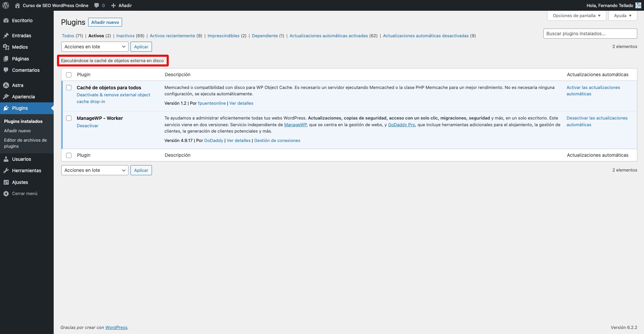Click the Buscar plugins instalados search field

pyautogui.click(x=590, y=34)
